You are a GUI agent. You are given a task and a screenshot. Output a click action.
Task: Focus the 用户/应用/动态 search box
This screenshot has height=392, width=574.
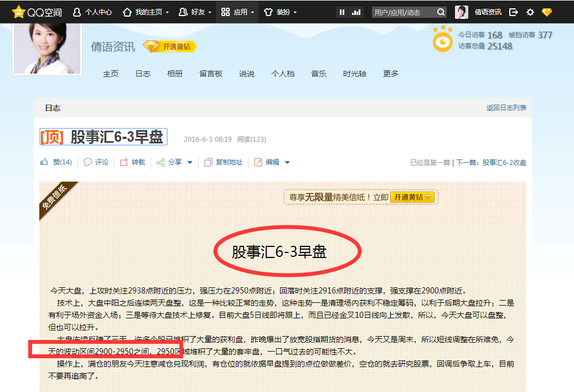point(404,12)
